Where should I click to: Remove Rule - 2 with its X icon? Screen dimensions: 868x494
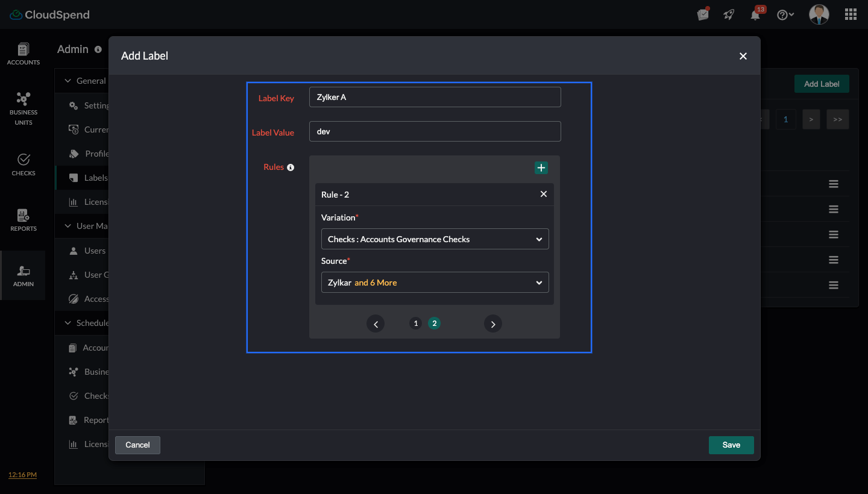[544, 194]
